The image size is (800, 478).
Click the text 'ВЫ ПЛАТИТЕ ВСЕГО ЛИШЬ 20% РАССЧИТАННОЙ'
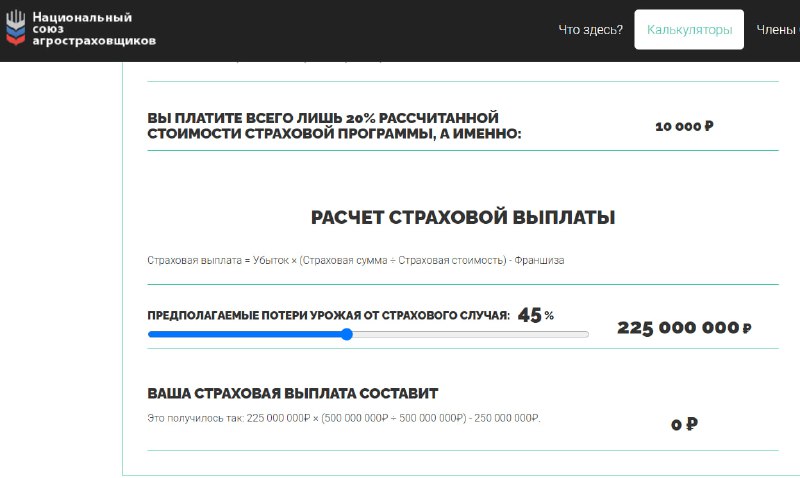[x=323, y=118]
